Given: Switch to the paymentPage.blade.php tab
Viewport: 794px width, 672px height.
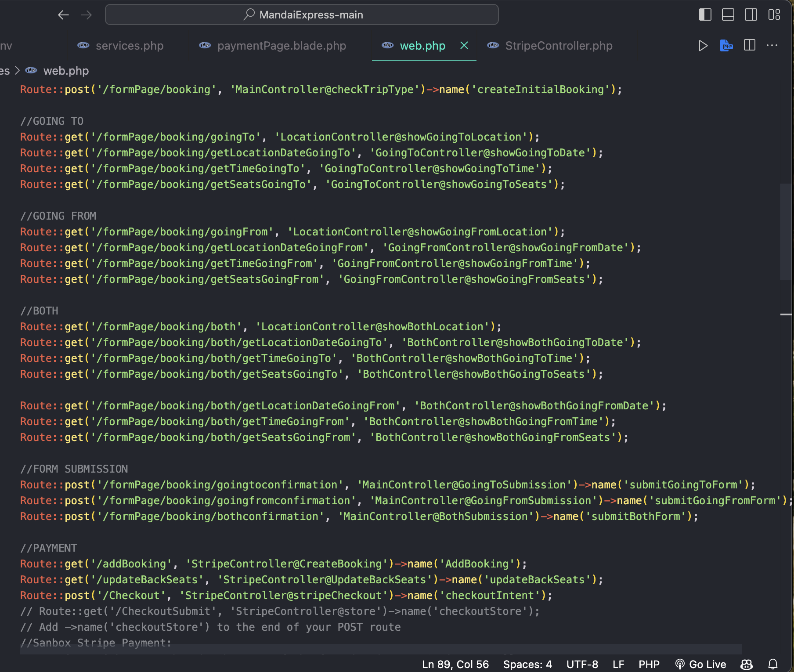Looking at the screenshot, I should pyautogui.click(x=282, y=46).
